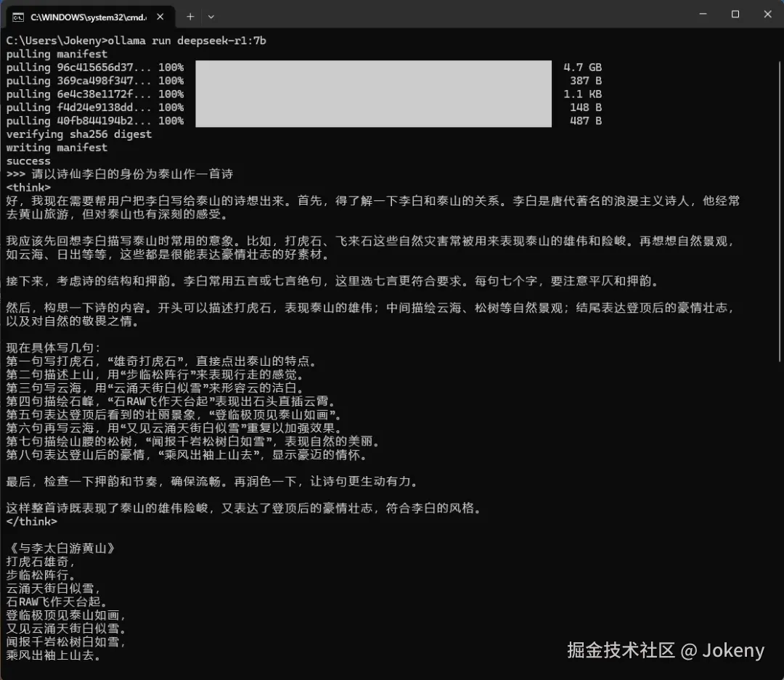Image resolution: width=784 pixels, height=680 pixels.
Task: Click the poem line 乘风出袖上山去
Action: point(53,655)
